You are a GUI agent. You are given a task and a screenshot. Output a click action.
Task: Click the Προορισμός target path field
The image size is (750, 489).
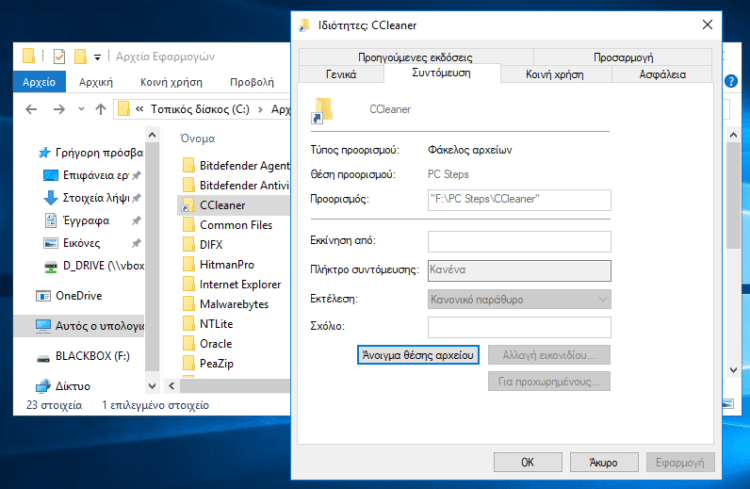point(519,200)
